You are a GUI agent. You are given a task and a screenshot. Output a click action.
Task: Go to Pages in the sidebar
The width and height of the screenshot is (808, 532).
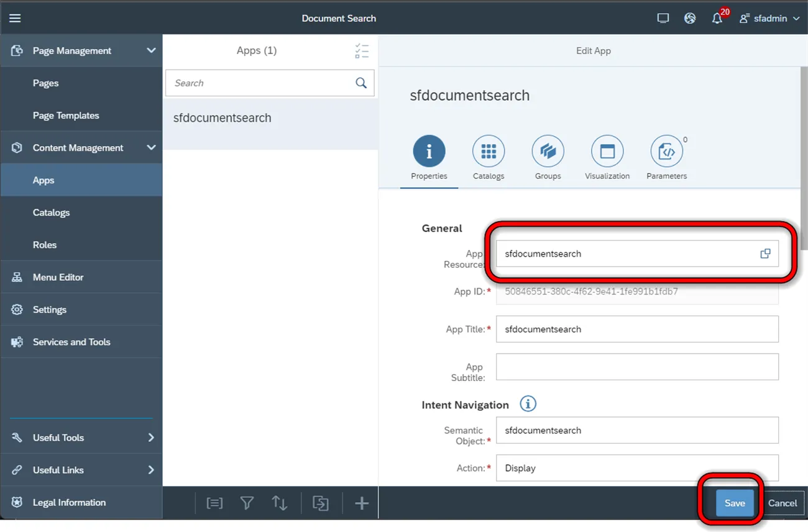click(x=81, y=83)
